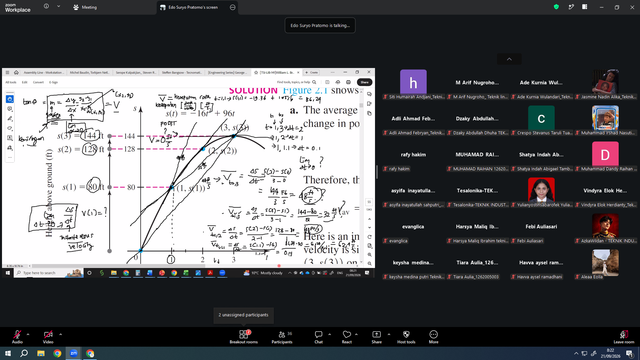Open Windows search magnifier on taskbar

point(24,353)
